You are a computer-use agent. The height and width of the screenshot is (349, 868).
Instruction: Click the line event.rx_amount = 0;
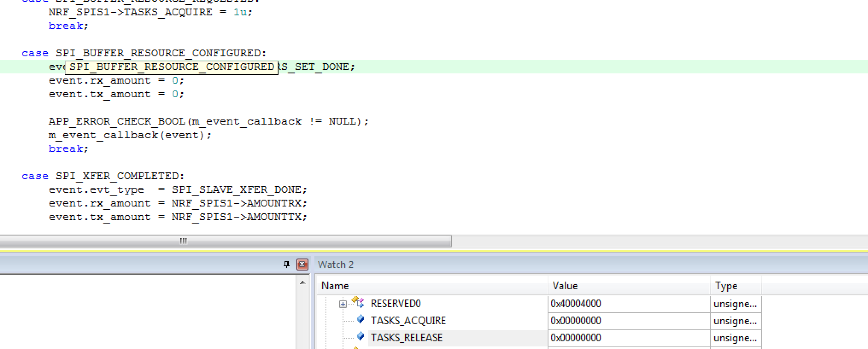(x=116, y=81)
